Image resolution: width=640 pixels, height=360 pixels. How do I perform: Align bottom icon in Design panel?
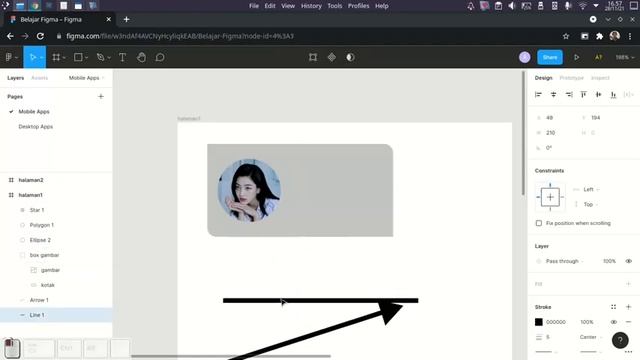(x=613, y=95)
